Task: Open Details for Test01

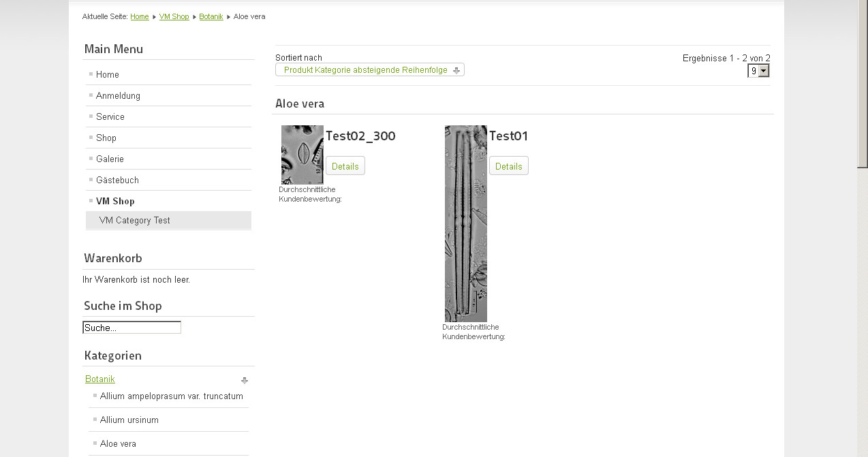Action: (x=509, y=166)
